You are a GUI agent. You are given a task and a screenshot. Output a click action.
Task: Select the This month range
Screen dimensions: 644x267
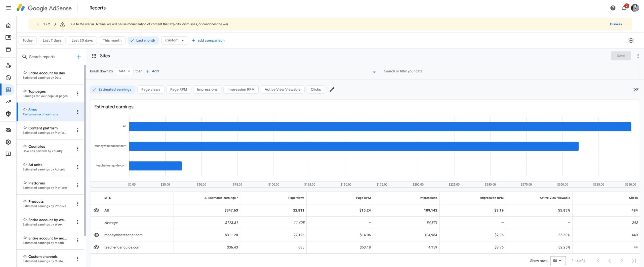point(112,40)
